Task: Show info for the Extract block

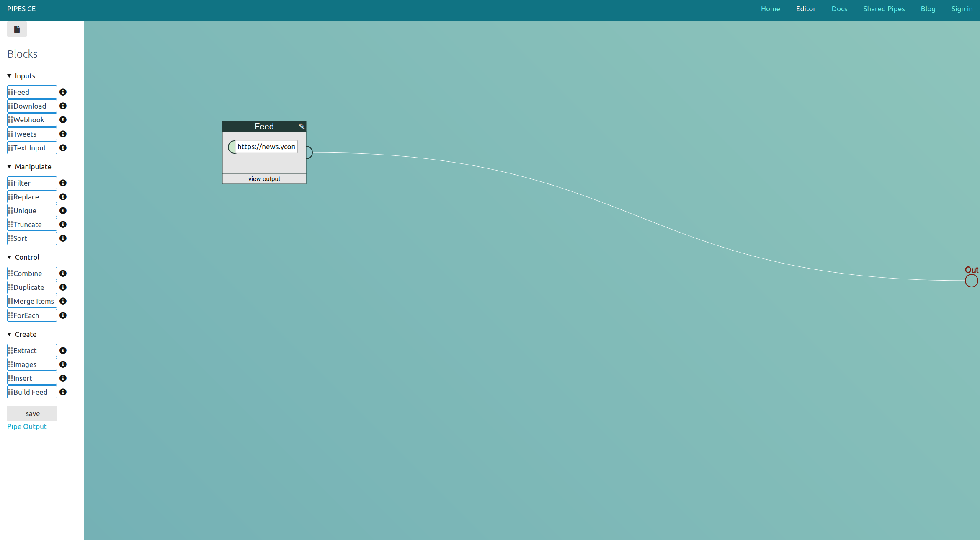Action: pos(63,351)
